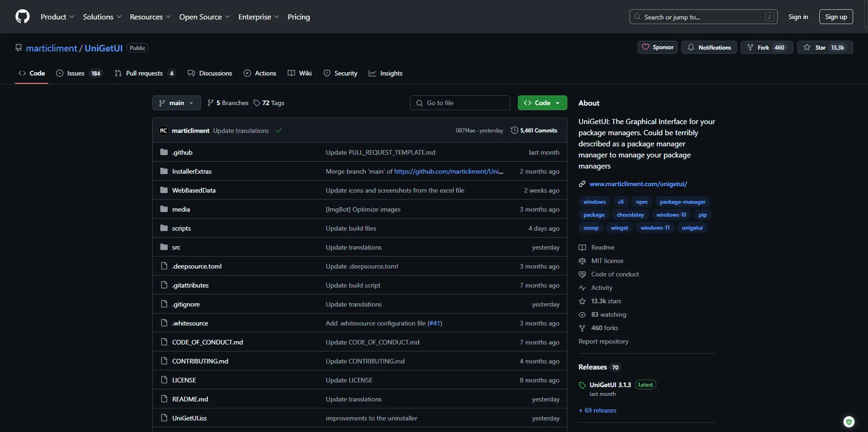Click the CONTRIBUTING.md file icon
This screenshot has height=432, width=868.
[x=164, y=361]
